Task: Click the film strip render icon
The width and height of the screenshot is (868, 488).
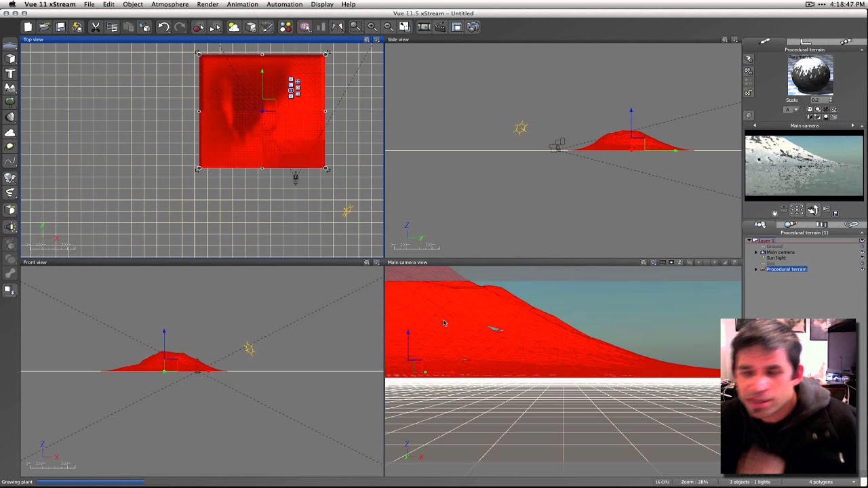Action: (424, 27)
